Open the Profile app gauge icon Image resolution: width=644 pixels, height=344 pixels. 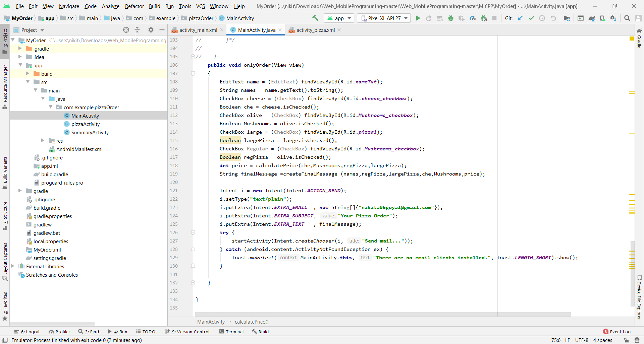[x=473, y=18]
